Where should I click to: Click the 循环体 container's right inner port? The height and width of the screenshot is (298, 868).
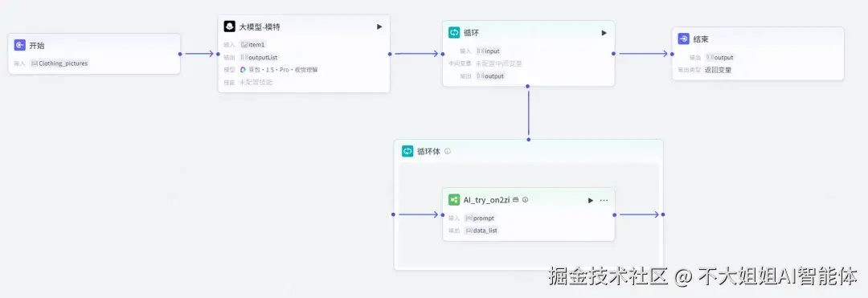click(x=663, y=214)
